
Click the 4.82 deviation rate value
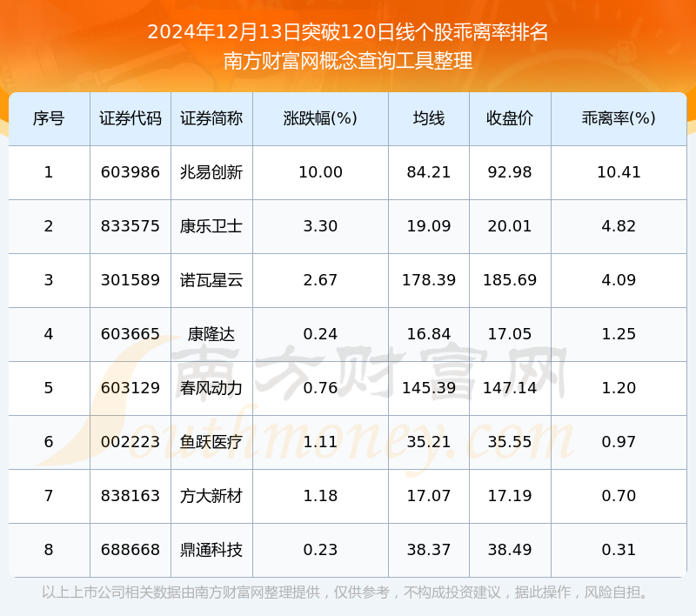pos(619,226)
